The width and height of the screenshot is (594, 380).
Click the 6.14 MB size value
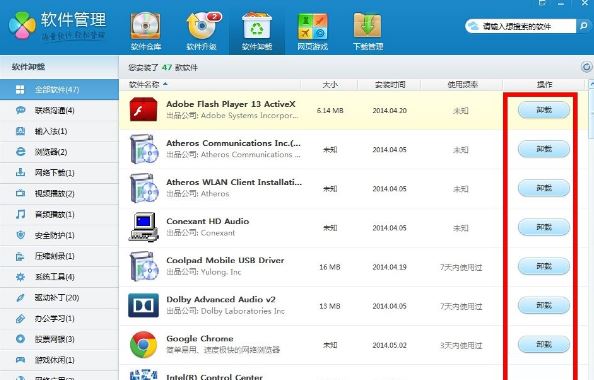tap(330, 110)
